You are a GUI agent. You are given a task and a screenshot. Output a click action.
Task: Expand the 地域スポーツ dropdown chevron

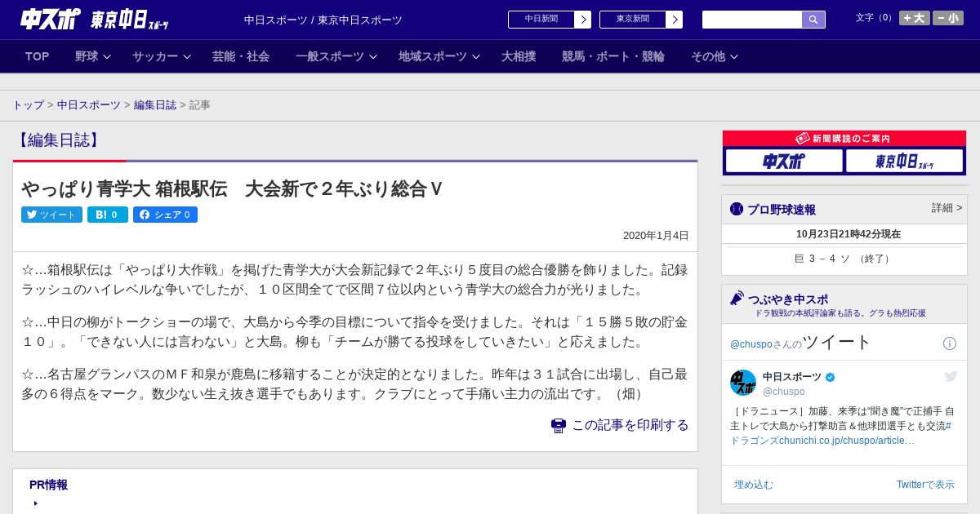tap(476, 56)
